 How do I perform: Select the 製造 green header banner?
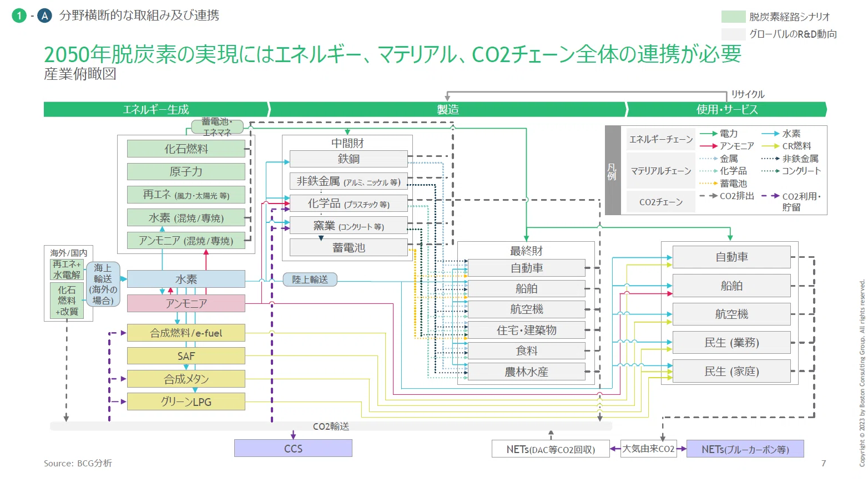click(x=447, y=109)
